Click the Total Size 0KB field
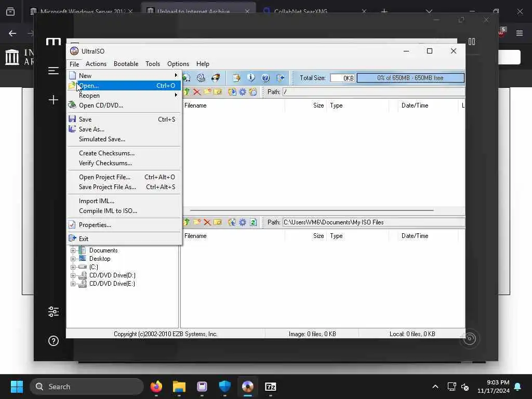 tap(343, 78)
